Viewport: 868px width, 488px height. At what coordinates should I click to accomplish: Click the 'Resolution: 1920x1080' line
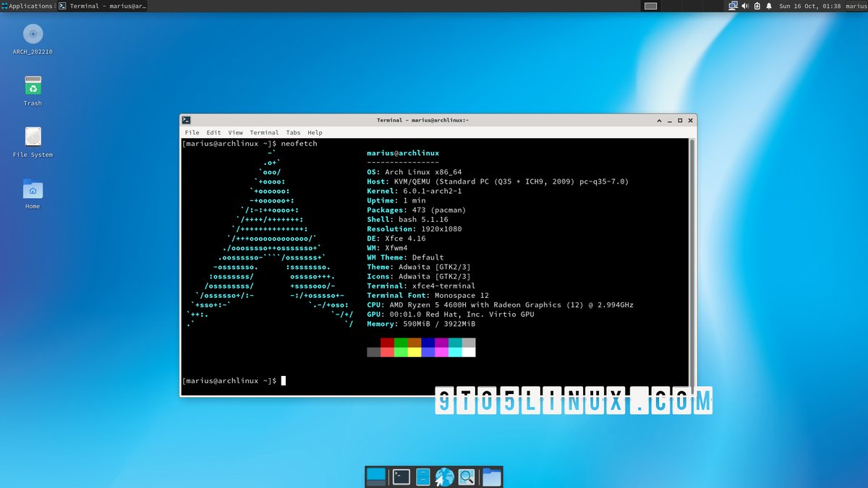414,229
